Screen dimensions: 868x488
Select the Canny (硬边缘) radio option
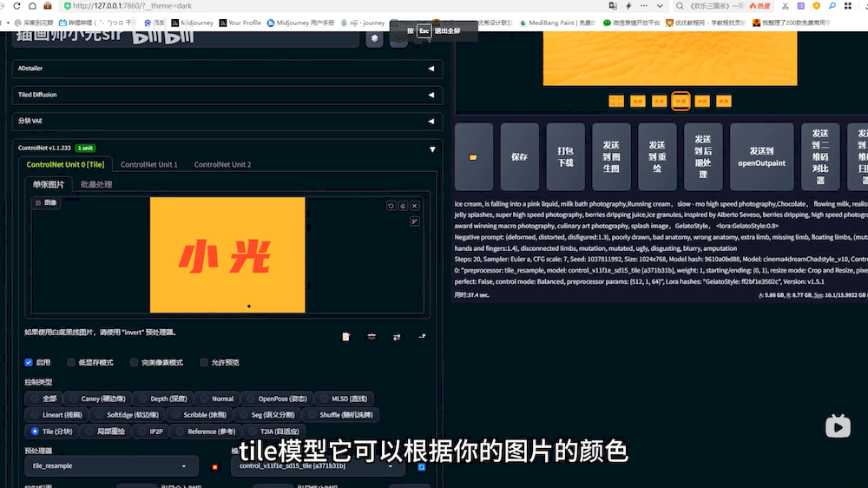click(75, 399)
